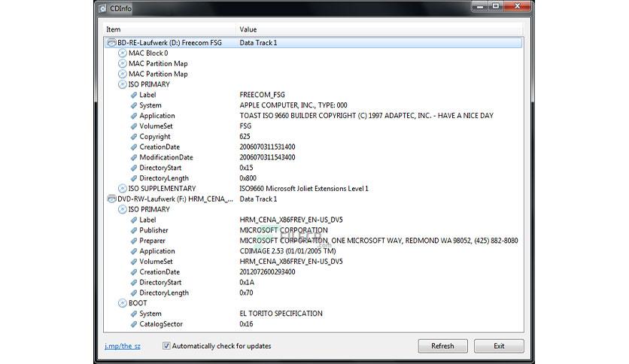Click the tag icon beside Application CDIMAGE 2.53
Image resolution: width=629 pixels, height=364 pixels.
134,251
